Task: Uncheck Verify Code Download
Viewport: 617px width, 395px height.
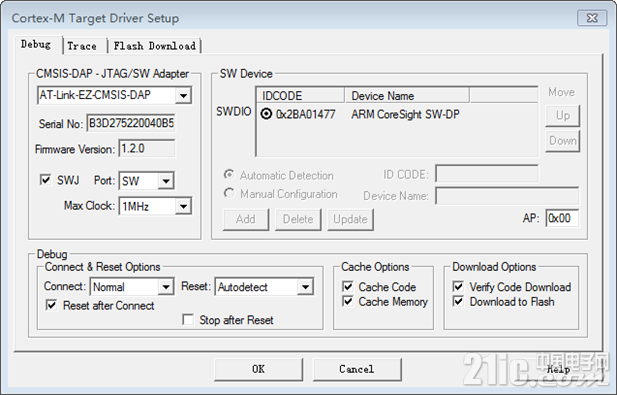Action: pyautogui.click(x=458, y=286)
